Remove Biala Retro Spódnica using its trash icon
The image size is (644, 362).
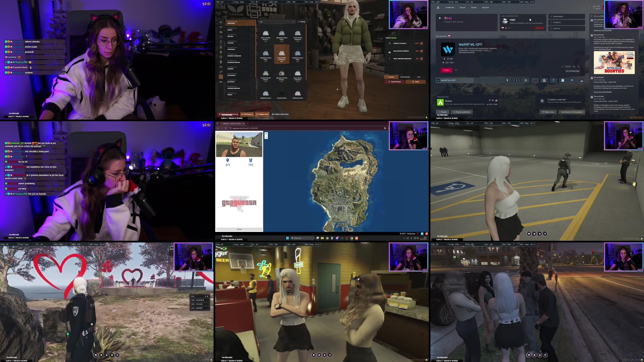coord(421,52)
